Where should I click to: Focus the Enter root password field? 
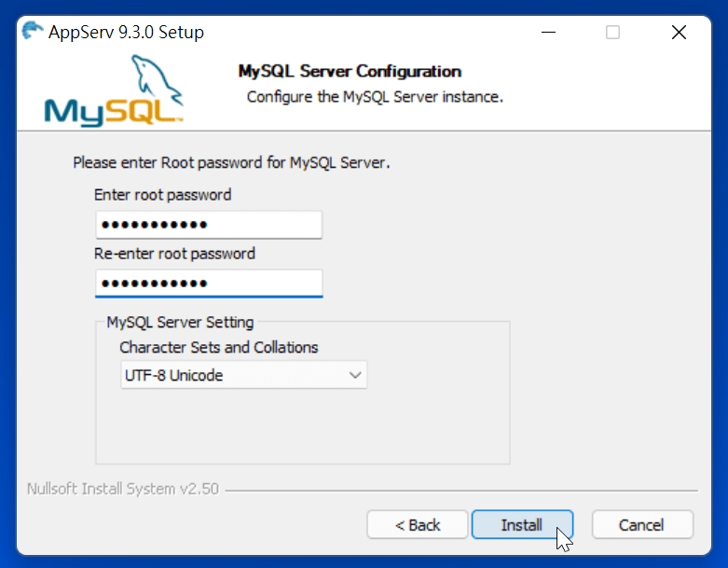coord(209,225)
